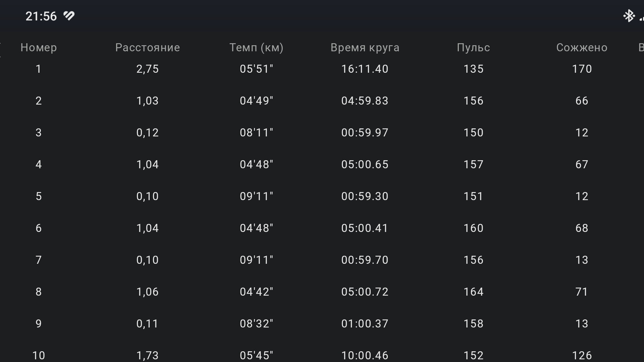Select the Номер column header

(39, 48)
